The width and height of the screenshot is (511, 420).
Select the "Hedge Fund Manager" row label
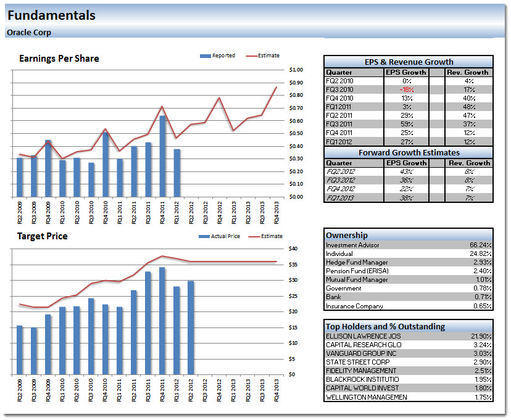[357, 262]
